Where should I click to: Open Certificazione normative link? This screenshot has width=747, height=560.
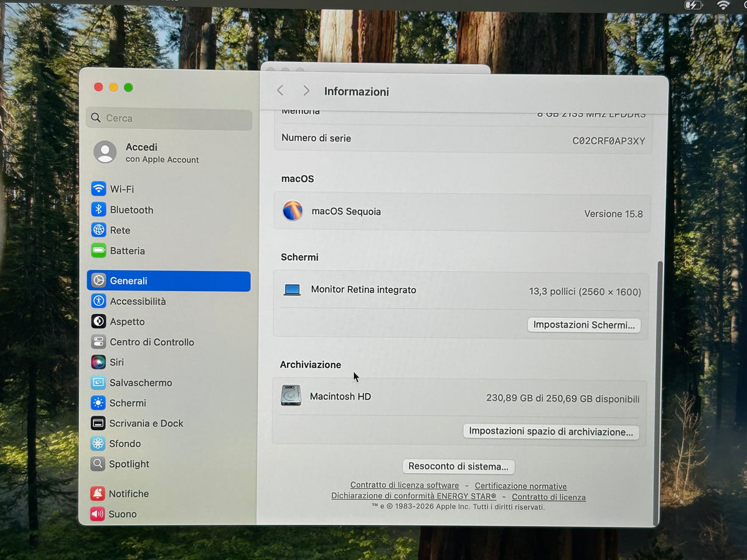point(520,486)
